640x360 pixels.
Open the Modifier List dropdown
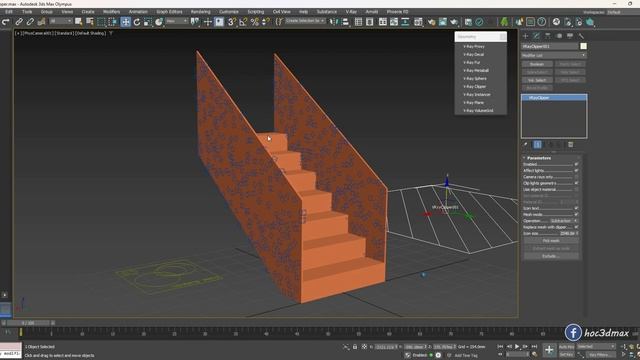[554, 55]
